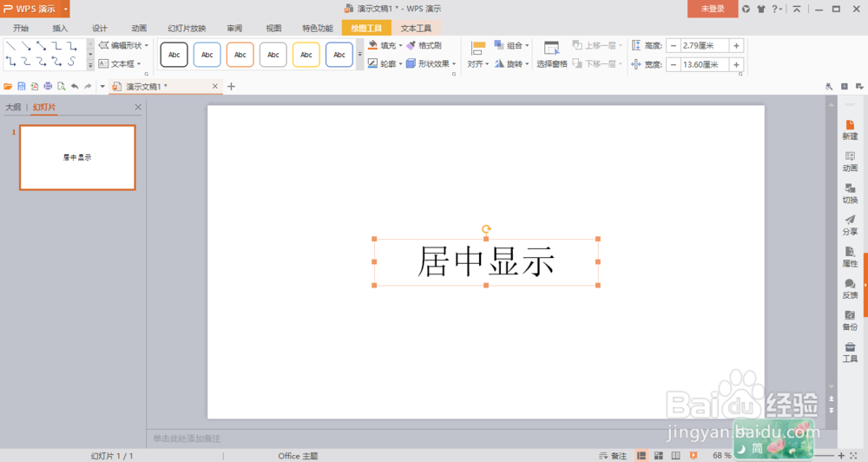Expand the shape style gallery

pos(360,55)
